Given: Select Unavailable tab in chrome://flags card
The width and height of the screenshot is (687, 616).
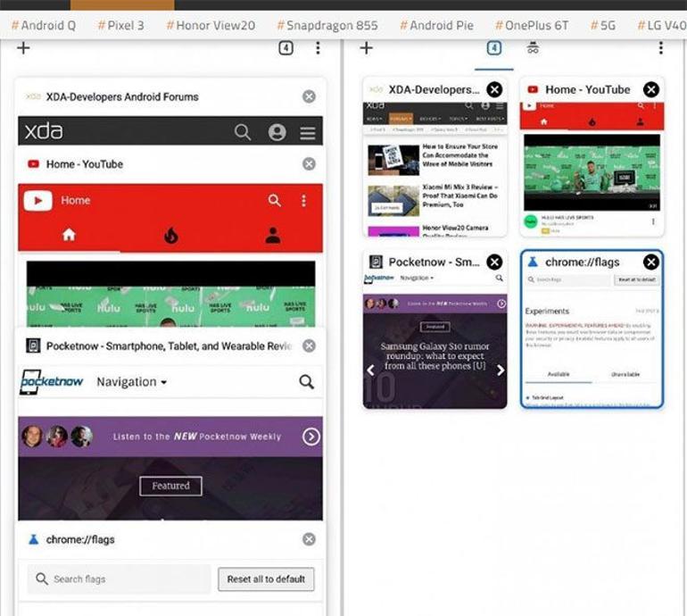Looking at the screenshot, I should click(x=625, y=374).
